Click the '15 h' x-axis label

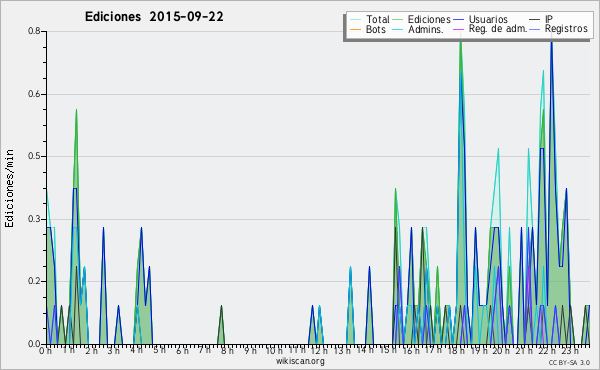(x=388, y=350)
